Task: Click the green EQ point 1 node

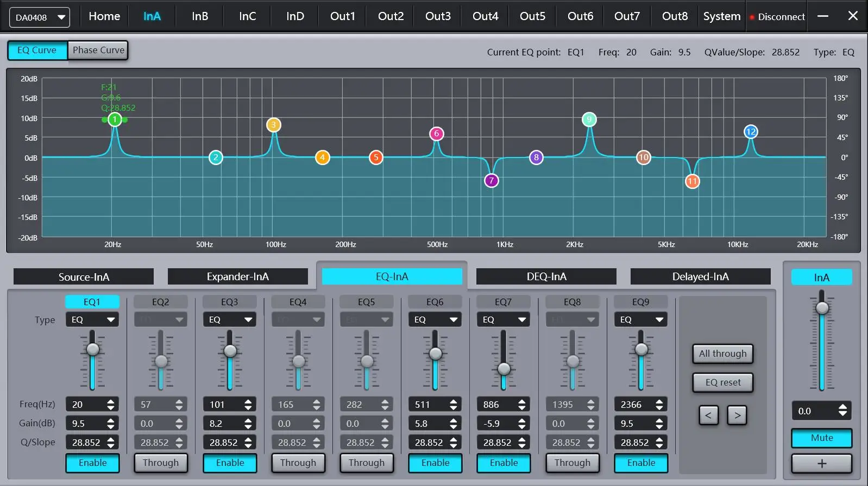Action: pyautogui.click(x=114, y=119)
